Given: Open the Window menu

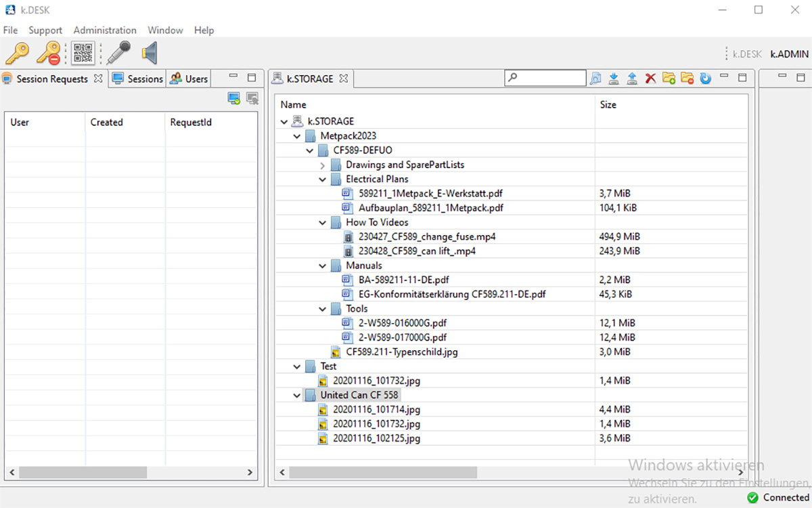Looking at the screenshot, I should click(165, 30).
